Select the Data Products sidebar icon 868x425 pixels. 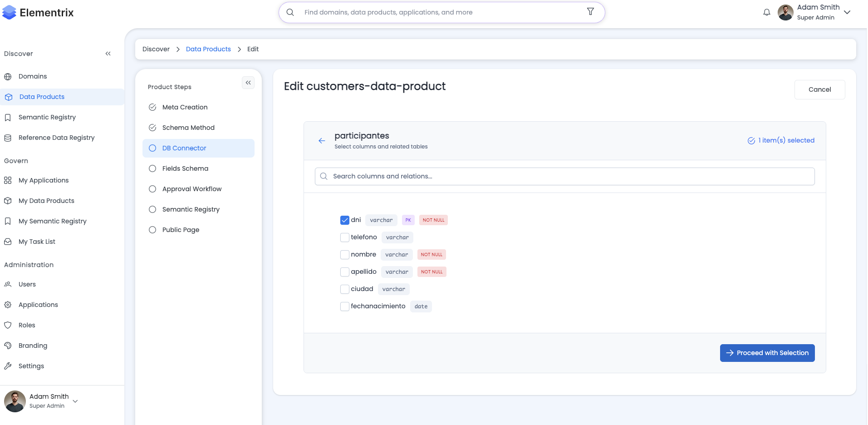pos(9,97)
